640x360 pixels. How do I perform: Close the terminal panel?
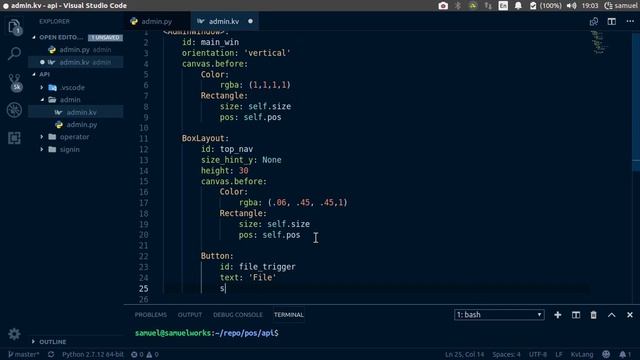630,315
